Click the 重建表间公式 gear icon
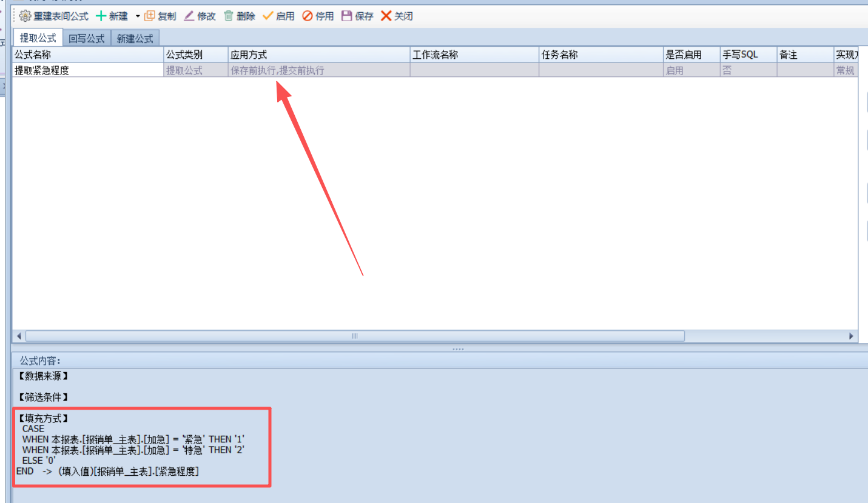Viewport: 868px width, 503px height. click(25, 16)
